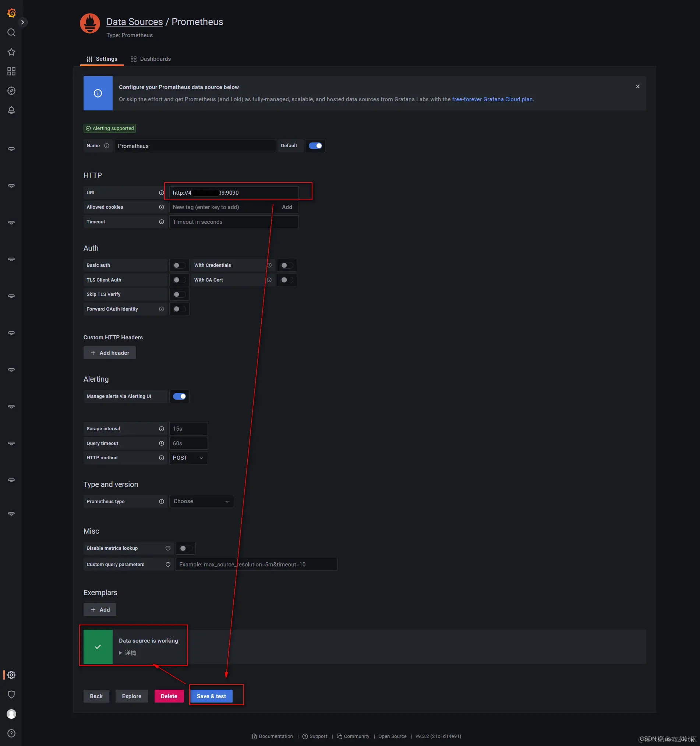Open Documentation footer link

point(272,736)
